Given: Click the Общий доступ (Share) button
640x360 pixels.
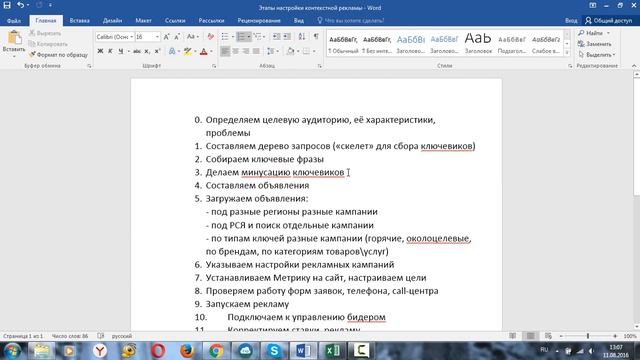Looking at the screenshot, I should click(609, 20).
